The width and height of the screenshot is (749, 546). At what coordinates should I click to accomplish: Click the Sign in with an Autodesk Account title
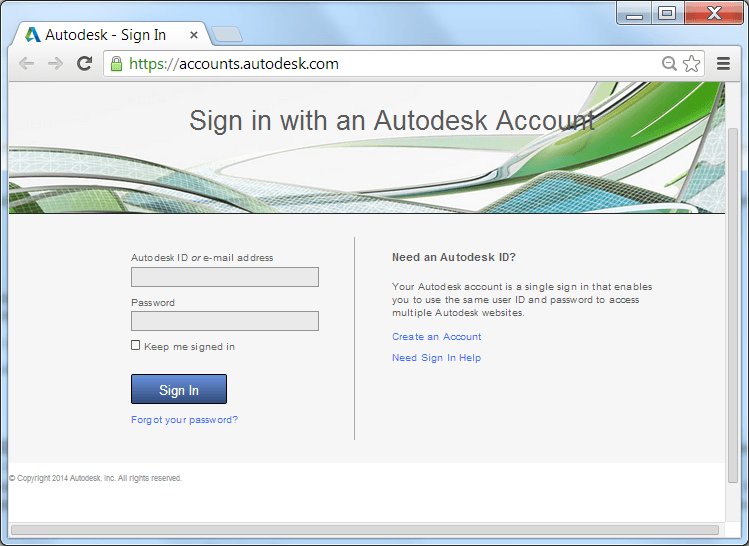[392, 120]
